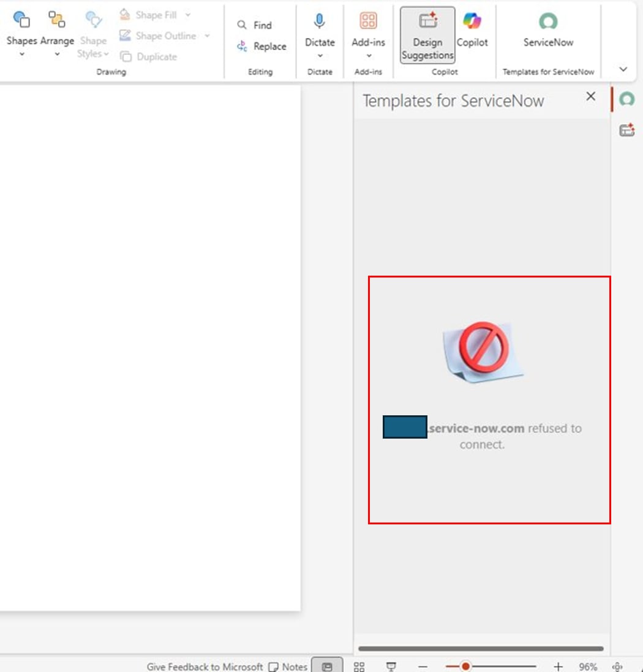Toggle the Notes pane
This screenshot has width=643, height=672.
(x=288, y=666)
